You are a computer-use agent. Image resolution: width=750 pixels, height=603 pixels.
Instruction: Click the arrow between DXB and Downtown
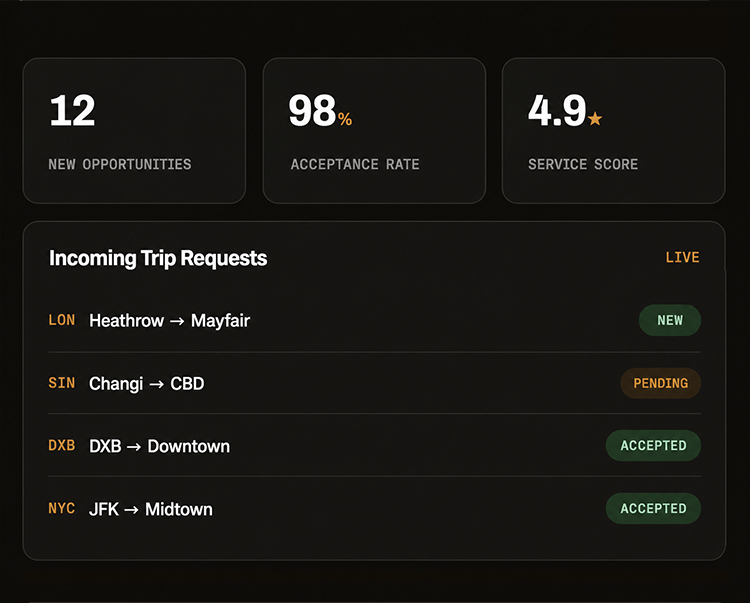(134, 447)
